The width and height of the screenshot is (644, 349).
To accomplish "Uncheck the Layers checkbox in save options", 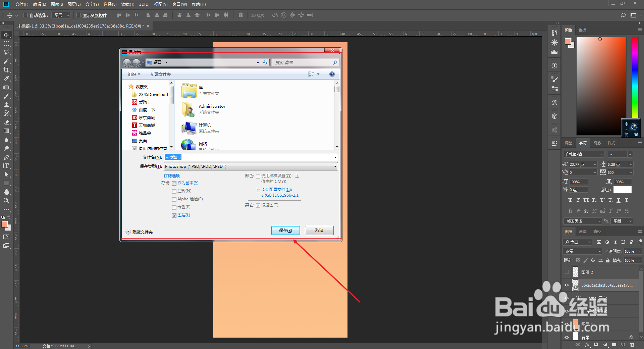I will pyautogui.click(x=174, y=215).
